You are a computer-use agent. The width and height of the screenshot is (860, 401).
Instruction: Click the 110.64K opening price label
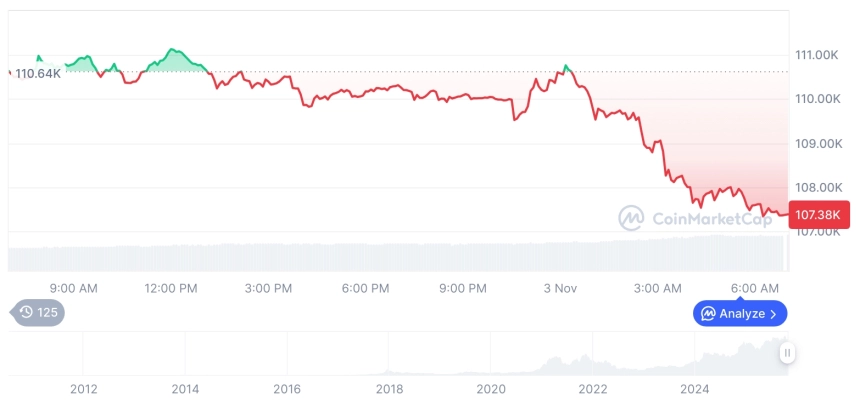click(x=38, y=73)
